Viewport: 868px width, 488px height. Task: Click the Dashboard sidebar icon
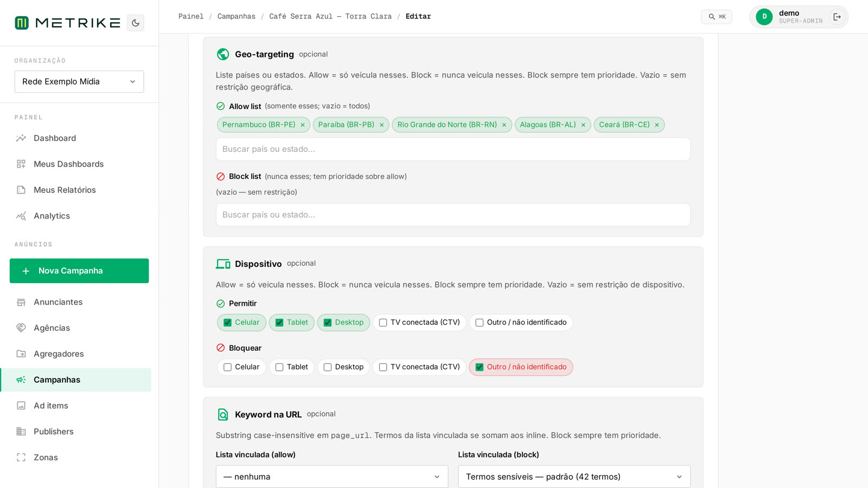[21, 138]
